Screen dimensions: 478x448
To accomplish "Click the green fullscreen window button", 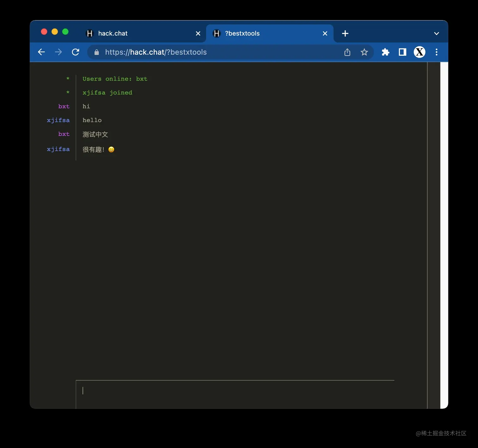I will 65,32.
